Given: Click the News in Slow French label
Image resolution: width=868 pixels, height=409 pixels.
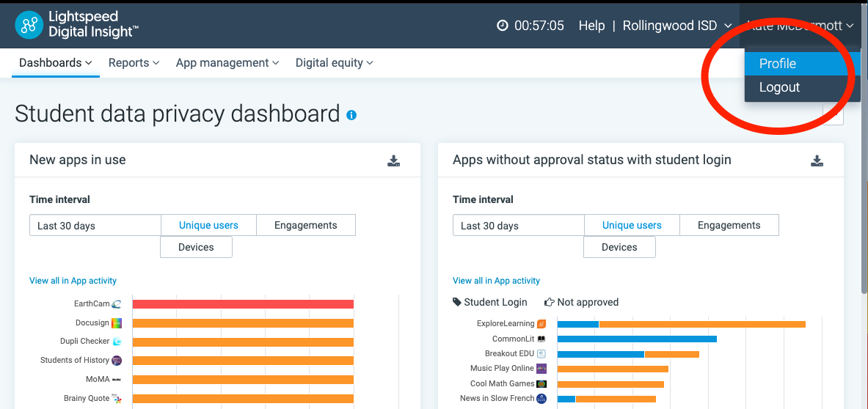Looking at the screenshot, I should (497, 398).
